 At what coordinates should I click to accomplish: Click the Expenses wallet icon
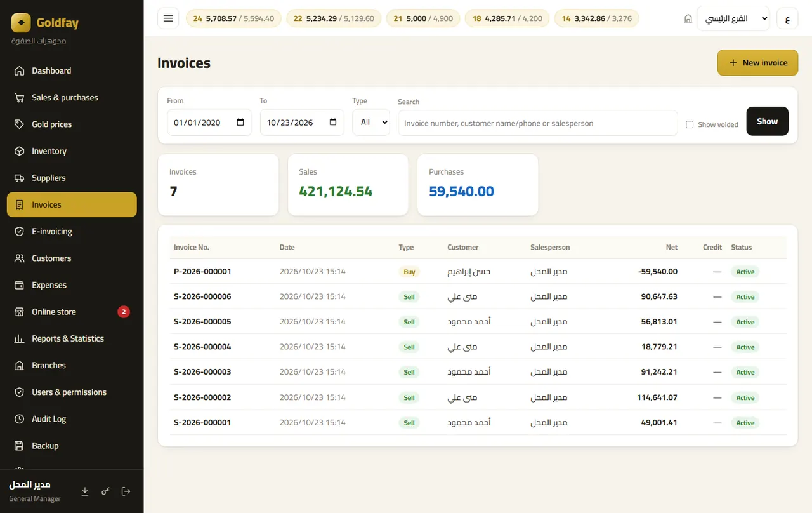click(x=20, y=285)
